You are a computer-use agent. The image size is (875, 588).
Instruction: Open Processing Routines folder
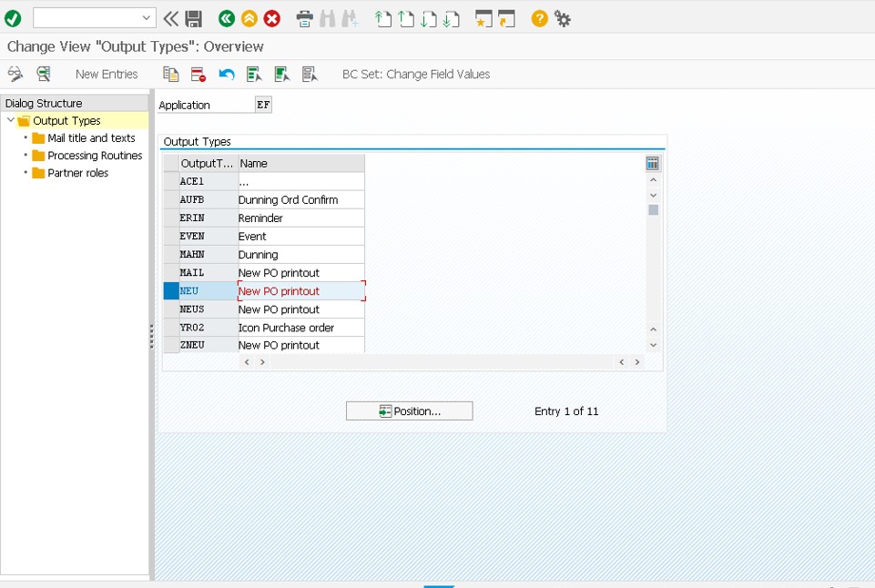tap(95, 155)
